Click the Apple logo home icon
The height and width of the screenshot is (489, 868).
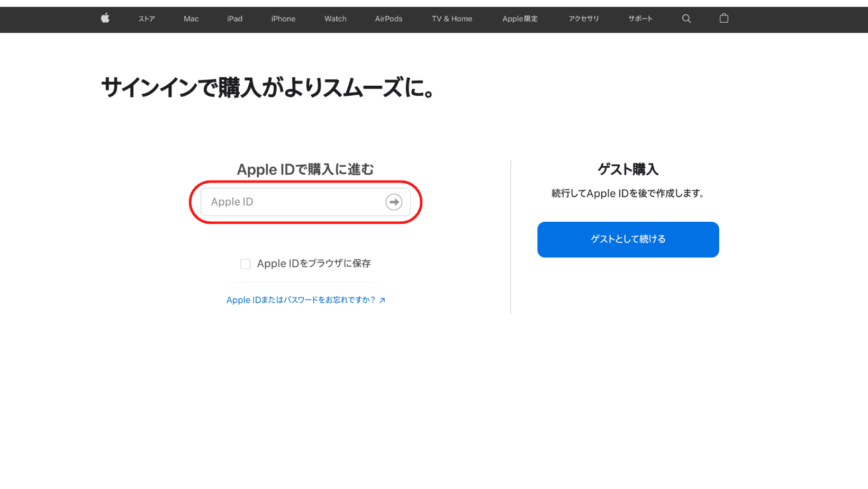click(105, 19)
